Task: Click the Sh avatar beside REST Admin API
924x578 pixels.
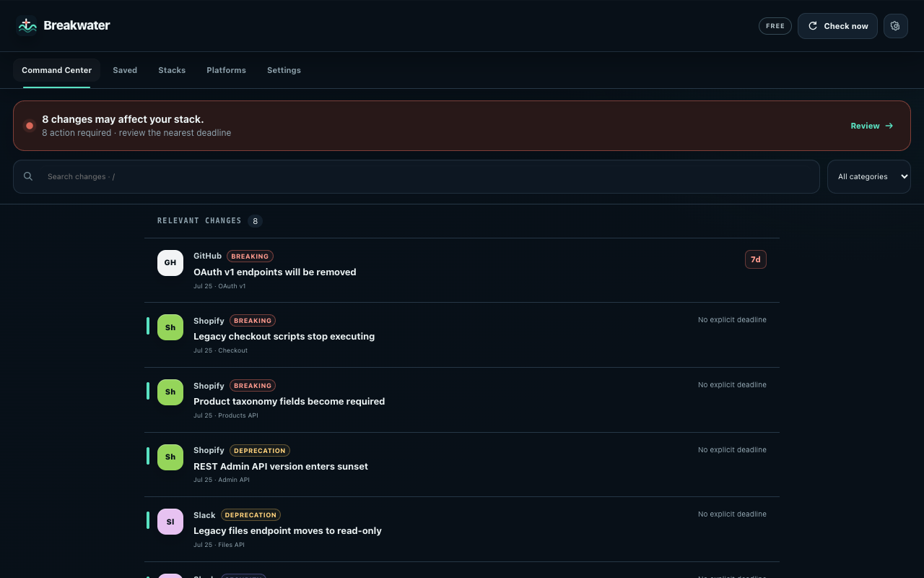Action: (170, 457)
